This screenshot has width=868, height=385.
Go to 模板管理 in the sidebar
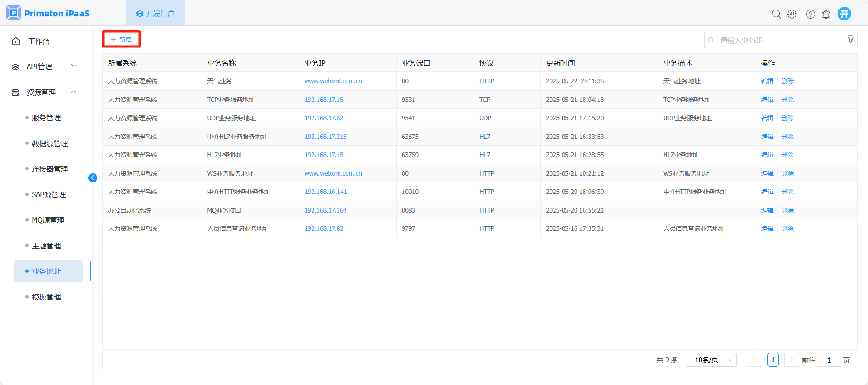tap(46, 297)
